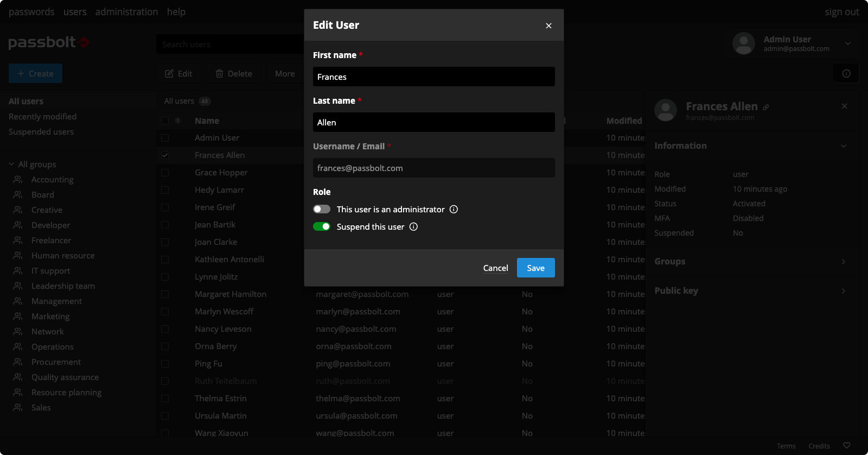Select the All users filter
868x455 pixels.
26,101
